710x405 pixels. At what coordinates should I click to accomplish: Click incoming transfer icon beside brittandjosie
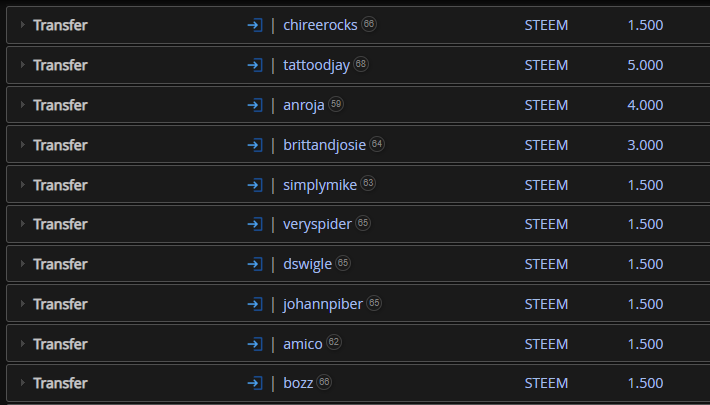click(255, 145)
